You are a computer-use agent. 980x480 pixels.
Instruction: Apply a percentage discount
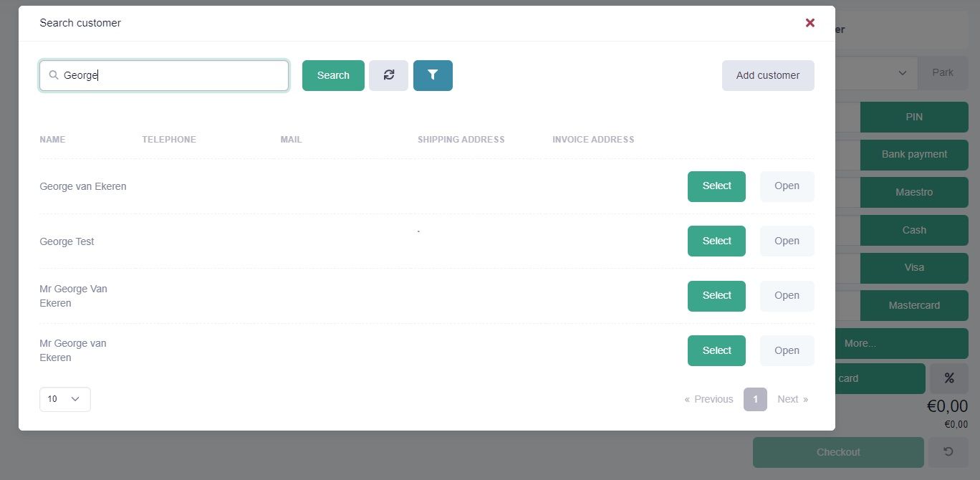[x=950, y=378]
